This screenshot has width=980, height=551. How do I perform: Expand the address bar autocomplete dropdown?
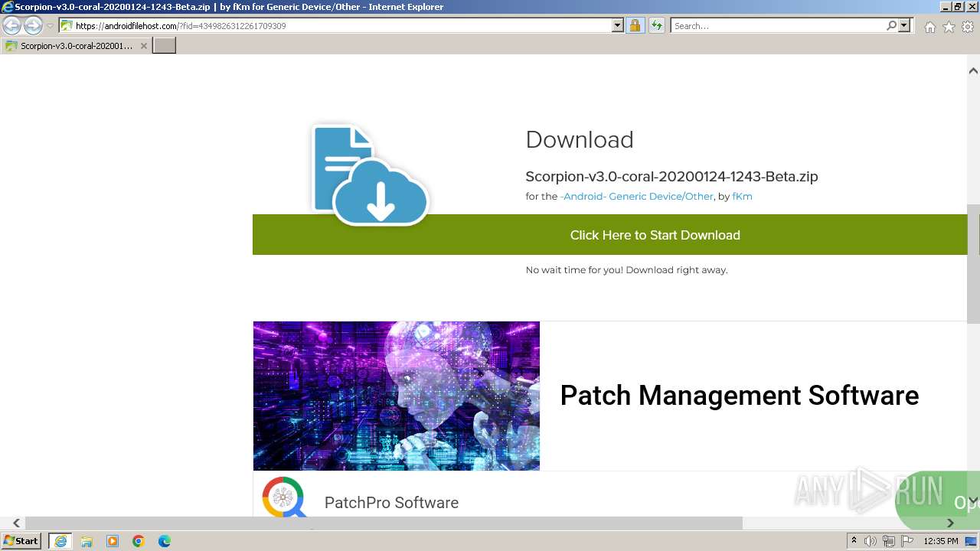coord(618,26)
